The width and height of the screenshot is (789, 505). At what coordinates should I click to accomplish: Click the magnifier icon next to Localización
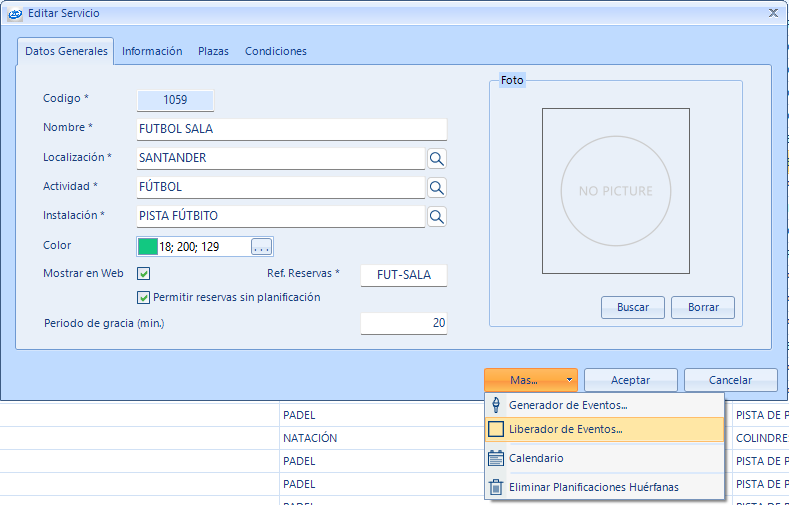[x=437, y=158]
